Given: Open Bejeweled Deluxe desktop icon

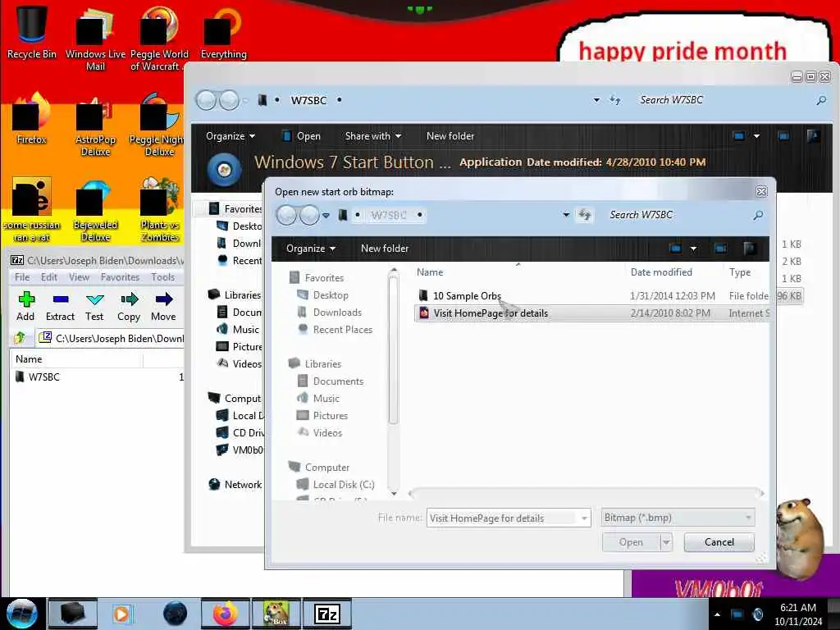Looking at the screenshot, I should (95, 211).
